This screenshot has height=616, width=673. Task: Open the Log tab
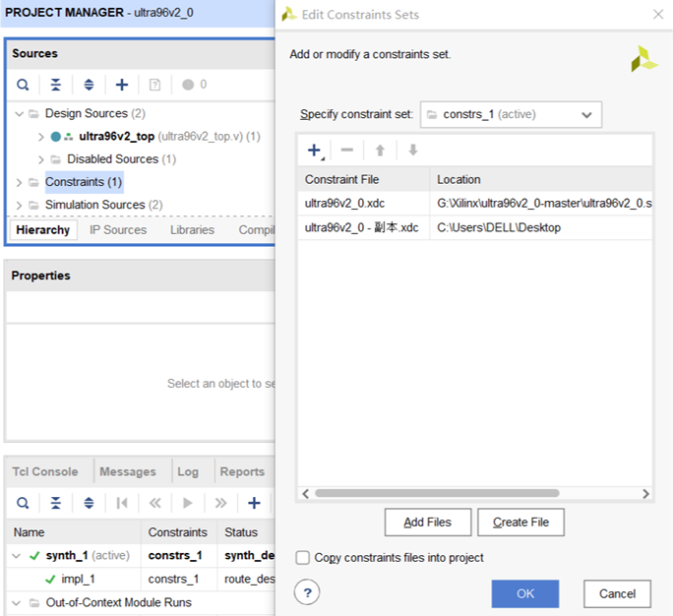click(x=188, y=471)
